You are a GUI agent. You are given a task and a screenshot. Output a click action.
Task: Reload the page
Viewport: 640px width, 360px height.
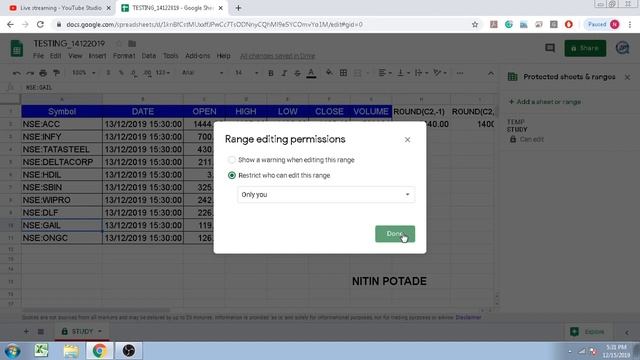40,24
